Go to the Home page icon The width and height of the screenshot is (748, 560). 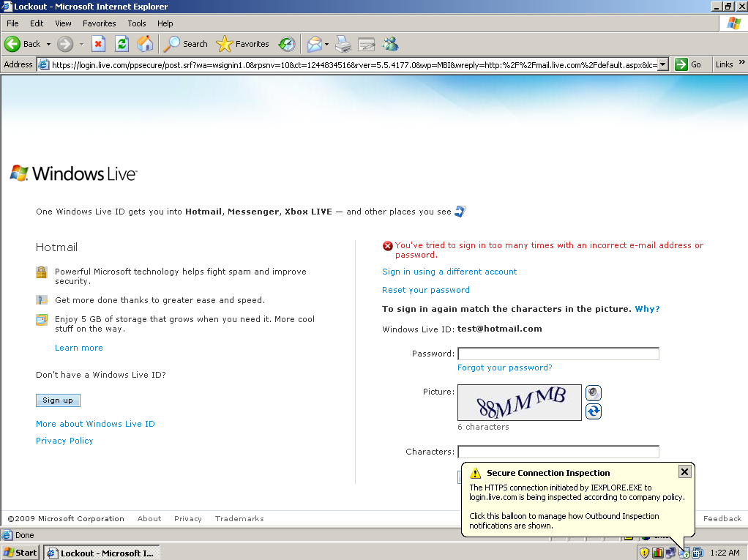pos(145,44)
